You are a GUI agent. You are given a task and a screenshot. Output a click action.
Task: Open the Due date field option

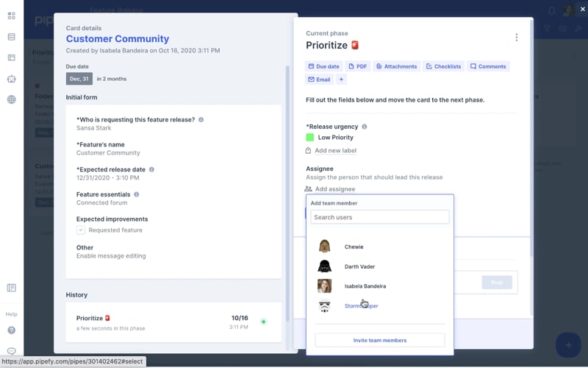click(x=324, y=66)
